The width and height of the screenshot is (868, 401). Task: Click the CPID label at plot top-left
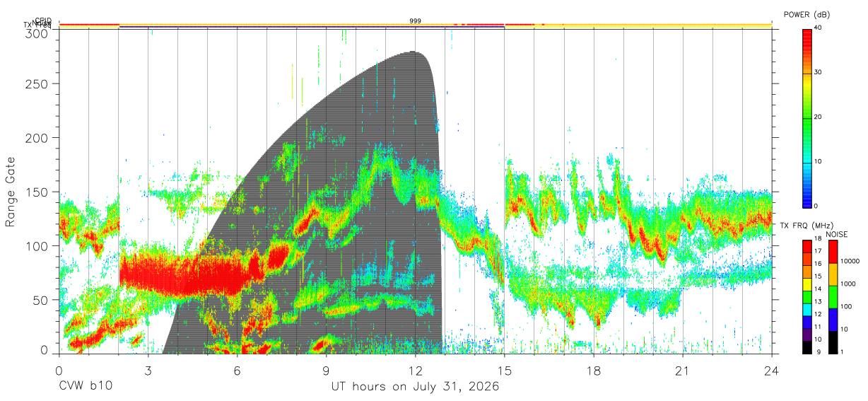(42, 21)
